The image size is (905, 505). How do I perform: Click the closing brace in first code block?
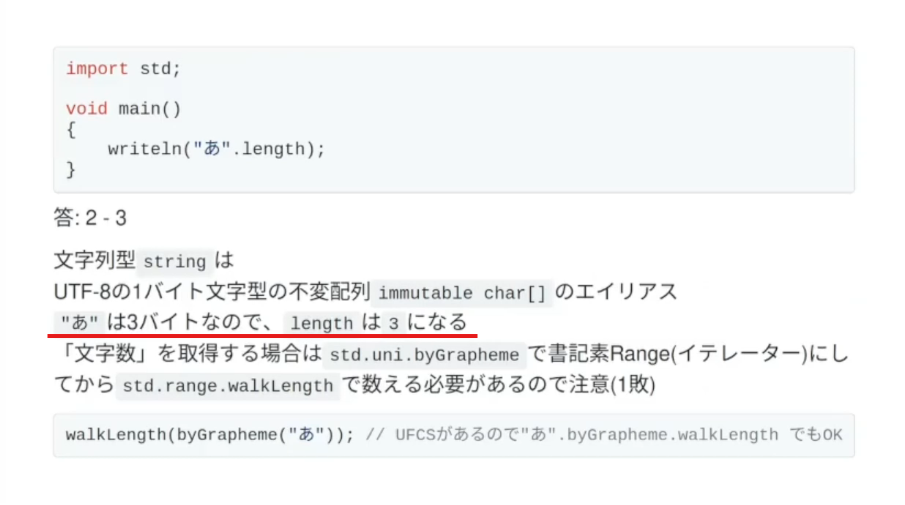point(70,170)
